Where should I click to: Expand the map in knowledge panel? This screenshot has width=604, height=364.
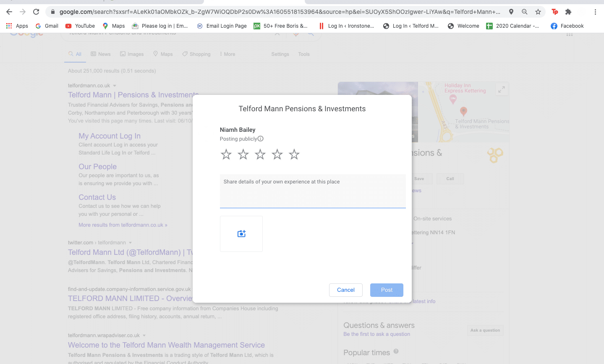501,89
